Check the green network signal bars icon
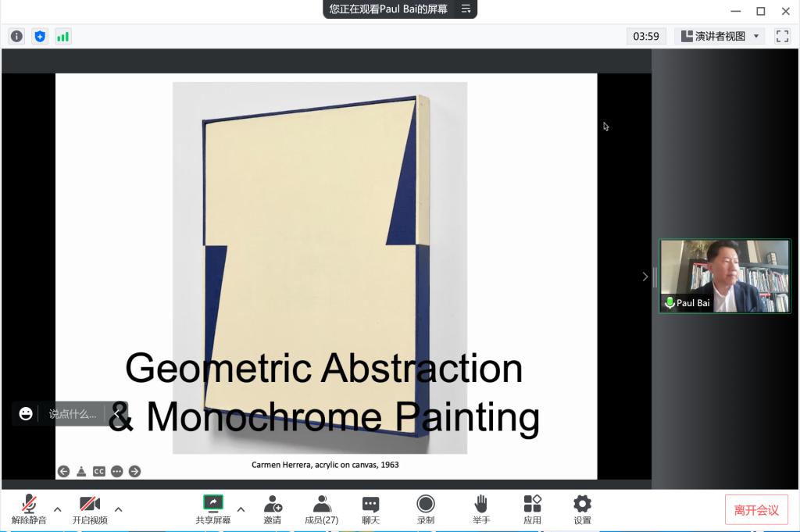Viewport: 800px width, 532px height. point(62,36)
